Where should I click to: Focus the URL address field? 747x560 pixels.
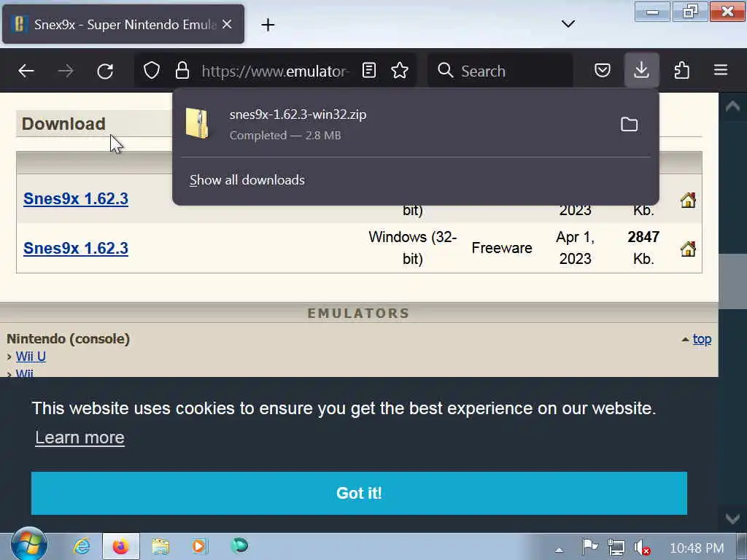[275, 71]
